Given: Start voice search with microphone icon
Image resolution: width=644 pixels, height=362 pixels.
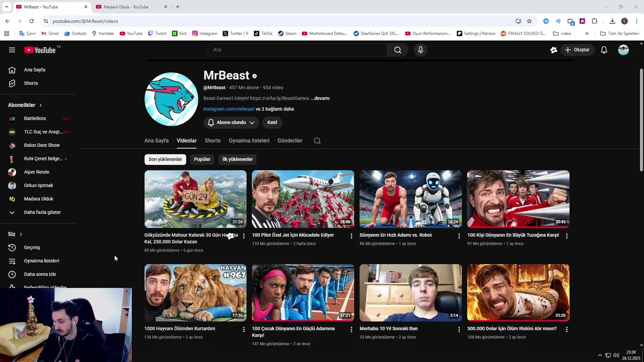Looking at the screenshot, I should (421, 50).
